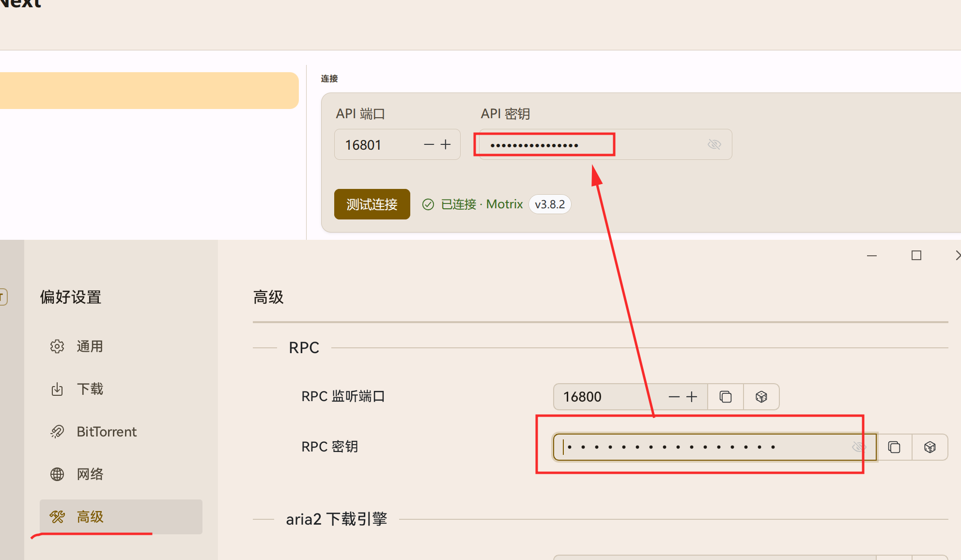Reveal the hidden API 密钥
Viewport: 961px width, 560px height.
pyautogui.click(x=713, y=144)
